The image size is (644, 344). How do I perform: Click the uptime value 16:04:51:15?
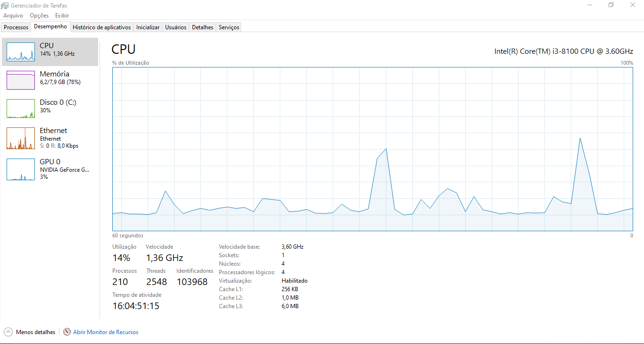point(136,306)
